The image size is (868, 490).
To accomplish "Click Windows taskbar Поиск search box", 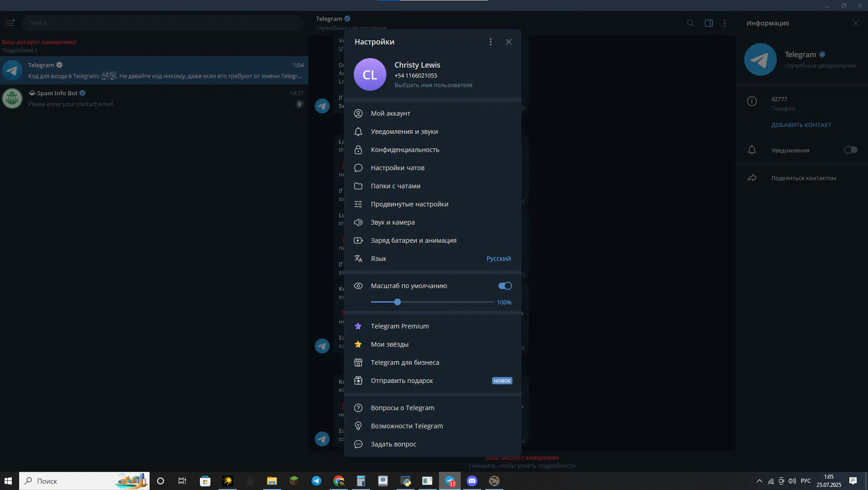I will click(x=84, y=481).
